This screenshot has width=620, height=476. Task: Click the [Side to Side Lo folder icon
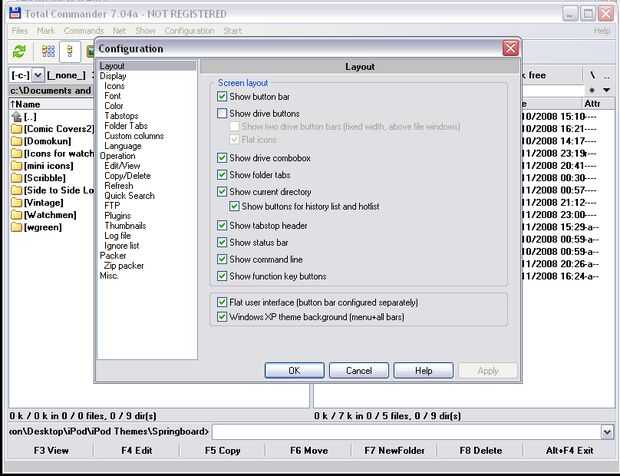pos(16,190)
